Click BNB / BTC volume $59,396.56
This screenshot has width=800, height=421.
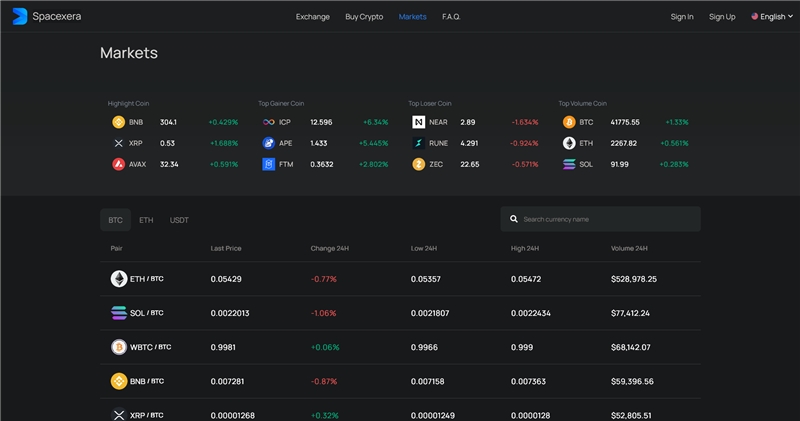[x=632, y=382]
